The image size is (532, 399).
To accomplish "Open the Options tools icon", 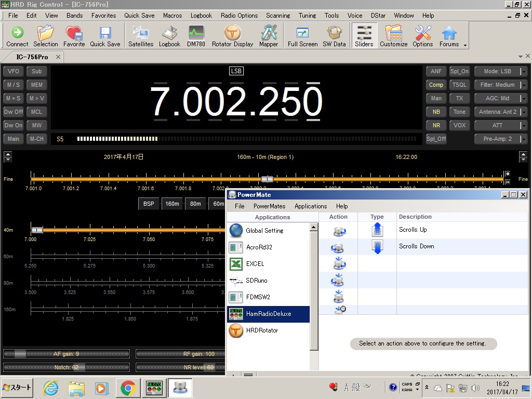I will tap(423, 36).
